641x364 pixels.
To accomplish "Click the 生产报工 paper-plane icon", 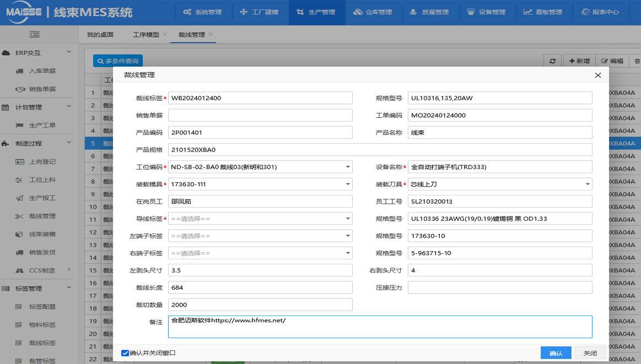I will (19, 198).
